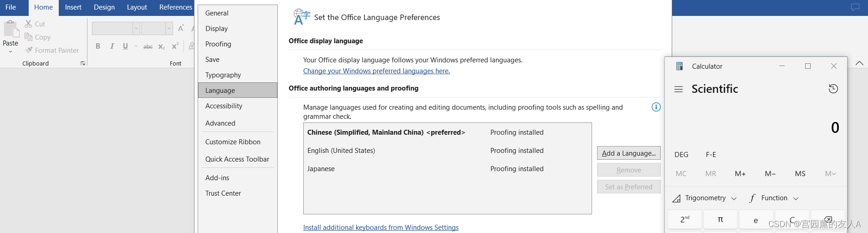This screenshot has width=868, height=233.
Task: Select Chinese (Simplified, Mainland China) language row
Action: [x=447, y=132]
